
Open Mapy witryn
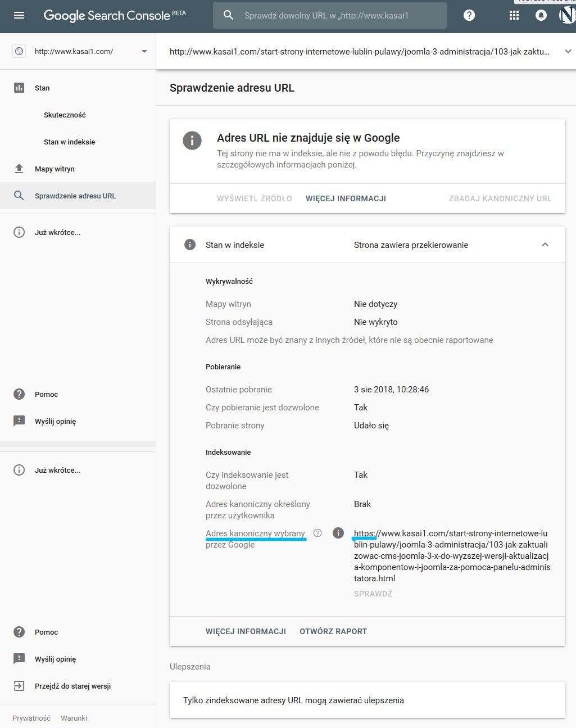(x=55, y=169)
